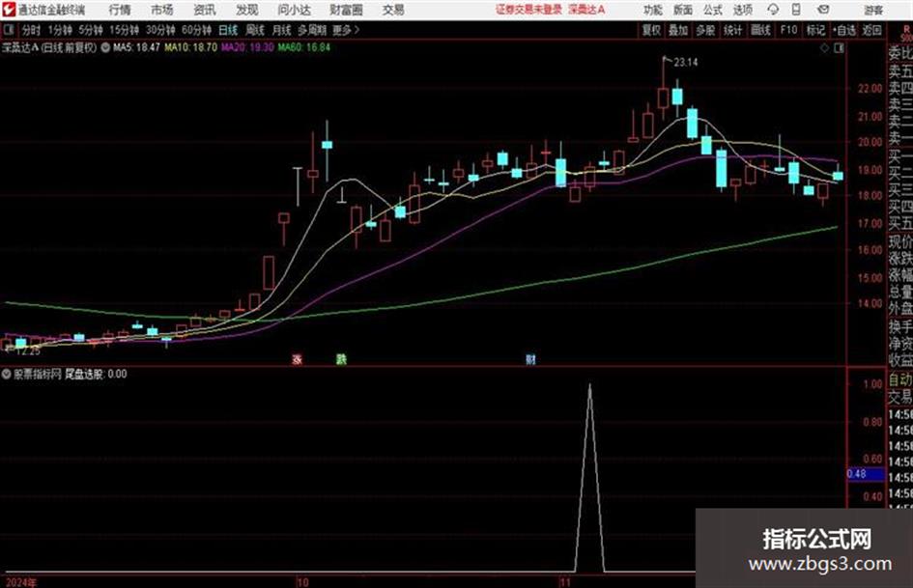The image size is (913, 588).
Task: Expand MA settings arrow next to 深桑达A title
Action: click(105, 47)
